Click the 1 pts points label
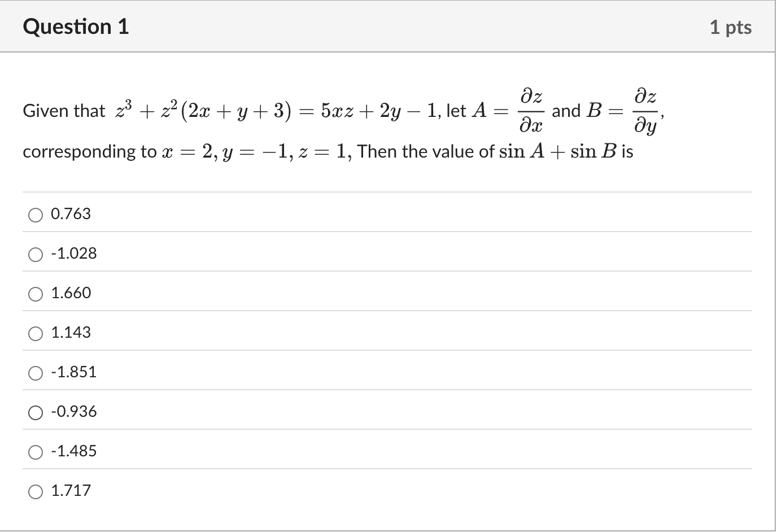This screenshot has width=777, height=532. (731, 27)
